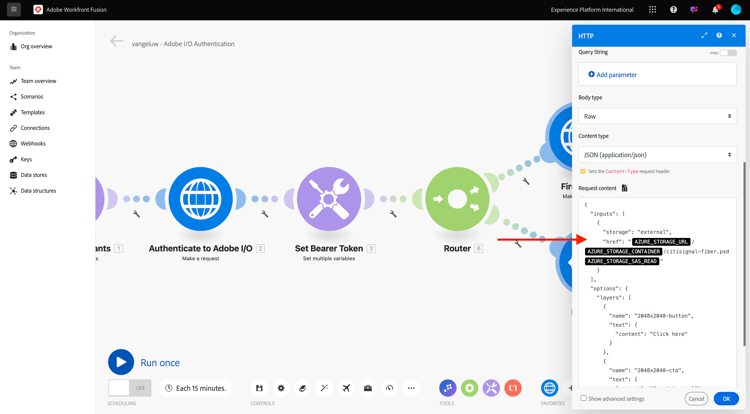Go back using the left arrow

116,41
